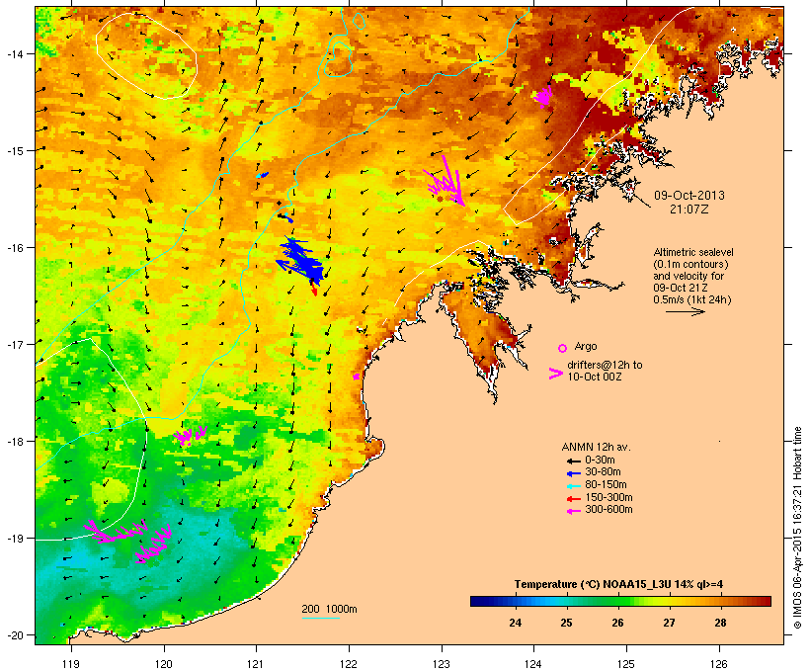Click the '150-300m' legend label
The width and height of the screenshot is (810, 672).
pos(608,497)
